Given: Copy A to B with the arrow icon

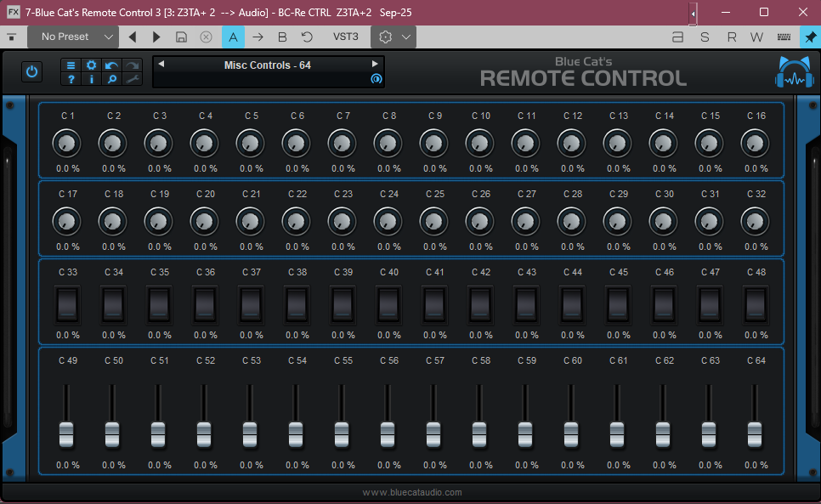Looking at the screenshot, I should point(258,37).
